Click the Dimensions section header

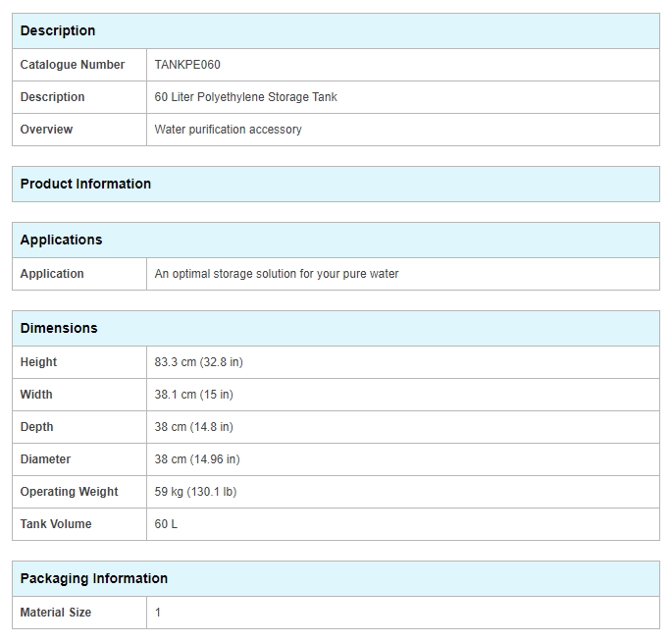click(x=59, y=329)
